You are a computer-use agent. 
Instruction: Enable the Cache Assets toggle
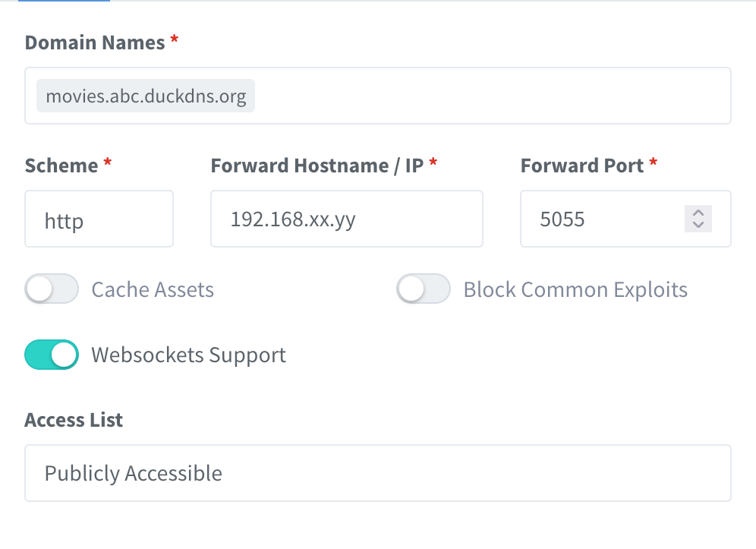[x=52, y=289]
